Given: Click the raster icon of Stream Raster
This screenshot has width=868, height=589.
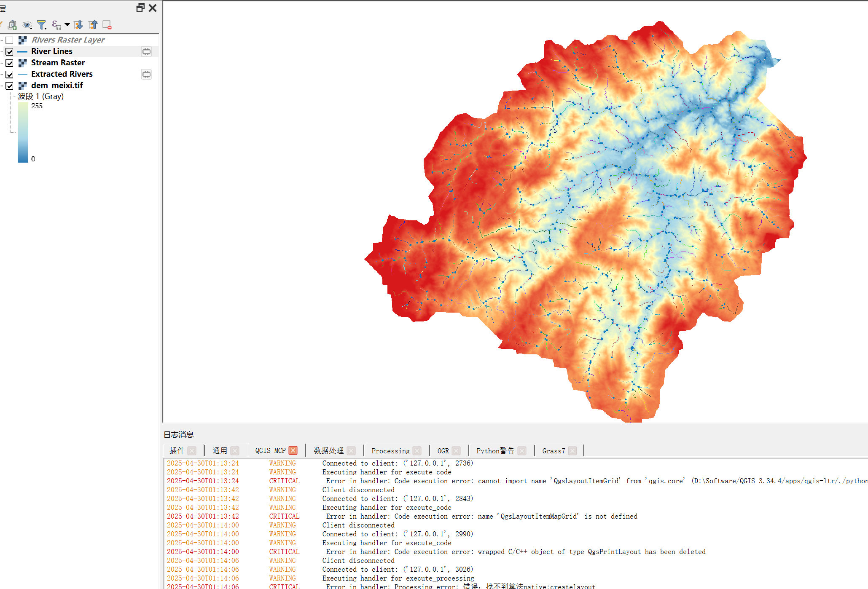Looking at the screenshot, I should click(x=23, y=63).
